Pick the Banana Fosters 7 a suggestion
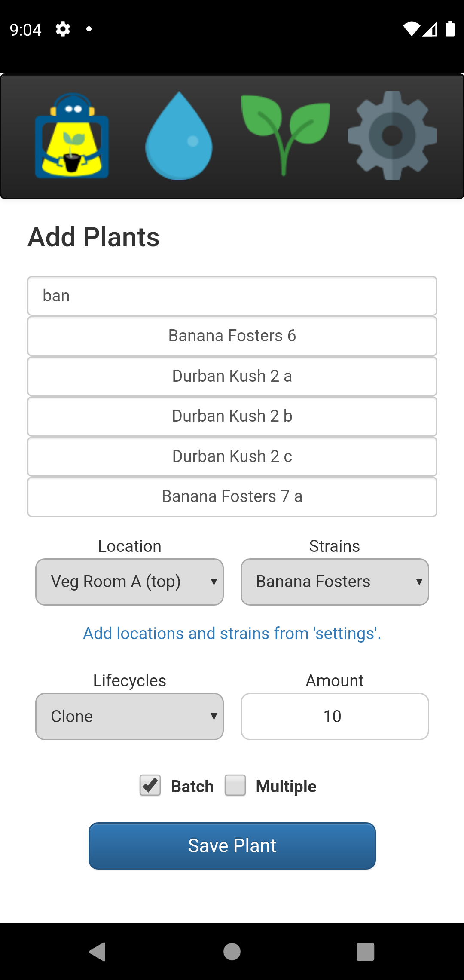This screenshot has height=980, width=464. 232,497
